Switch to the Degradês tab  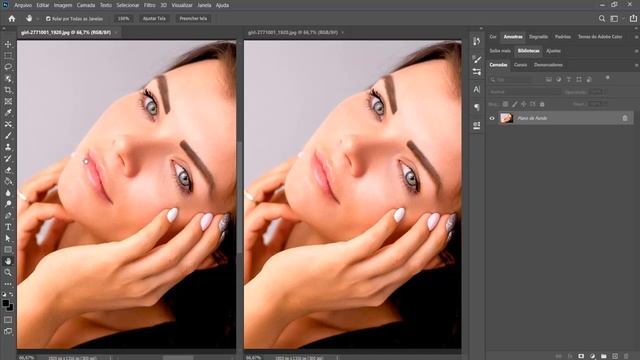pyautogui.click(x=538, y=37)
